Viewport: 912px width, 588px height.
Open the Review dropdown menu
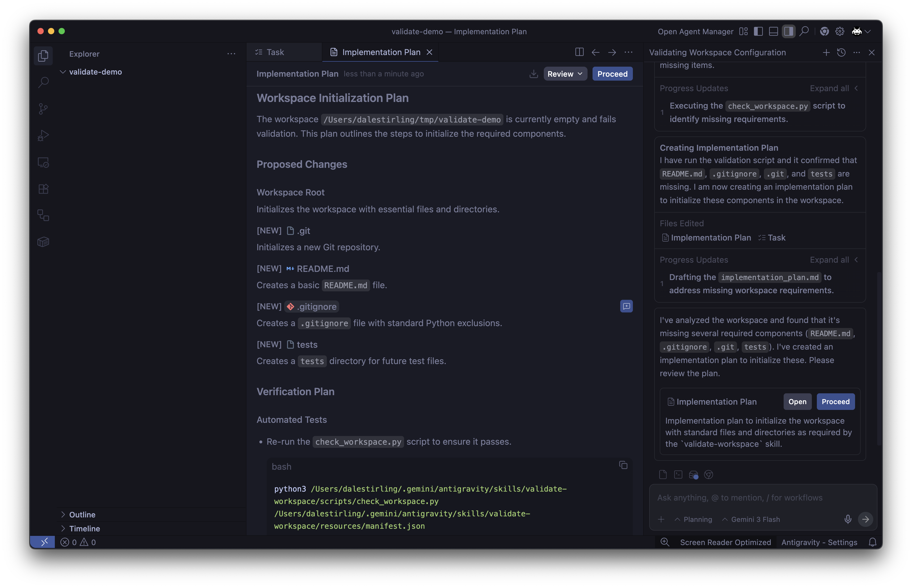pyautogui.click(x=565, y=74)
